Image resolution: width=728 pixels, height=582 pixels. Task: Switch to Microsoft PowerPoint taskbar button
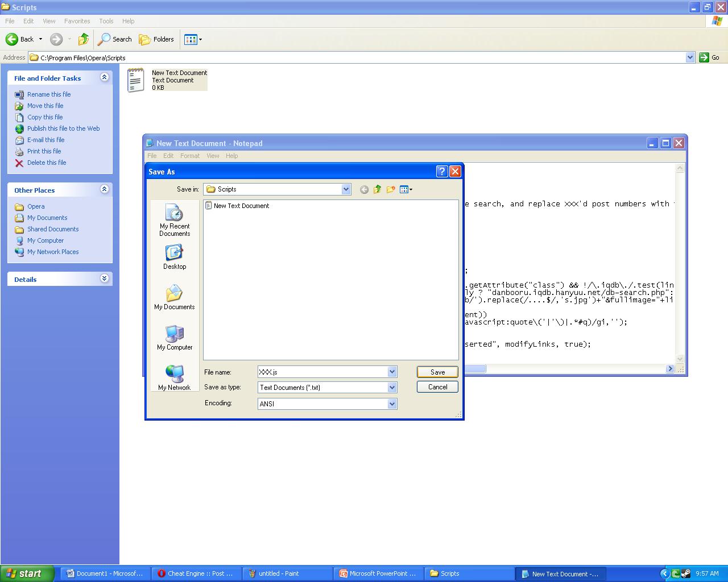pos(379,573)
